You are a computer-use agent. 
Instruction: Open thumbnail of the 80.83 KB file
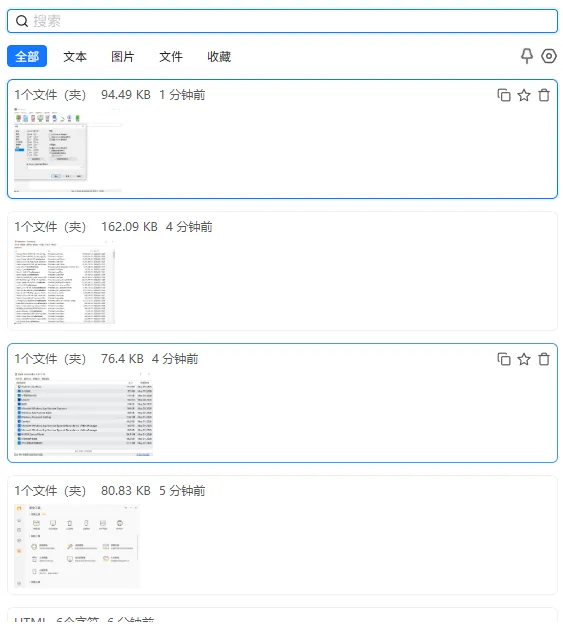[x=77, y=545]
